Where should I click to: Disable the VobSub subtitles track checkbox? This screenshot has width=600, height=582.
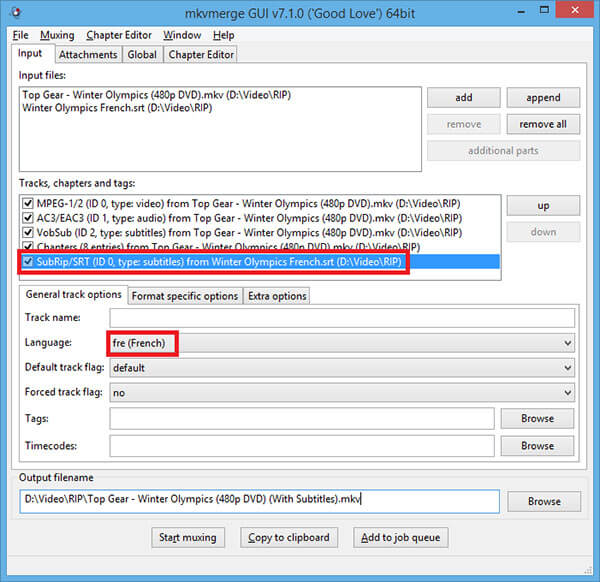click(x=28, y=232)
